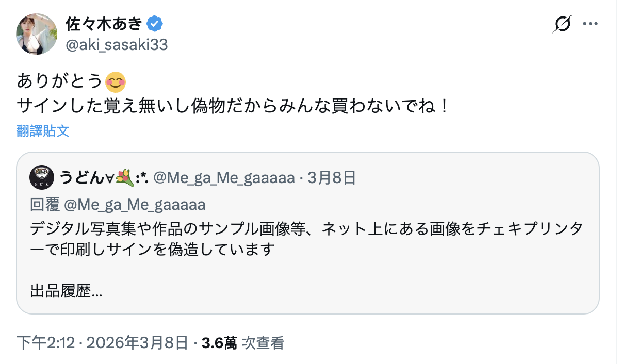The height and width of the screenshot is (364, 620).
Task: View the 3.6萬 次查看 count
Action: pyautogui.click(x=243, y=343)
